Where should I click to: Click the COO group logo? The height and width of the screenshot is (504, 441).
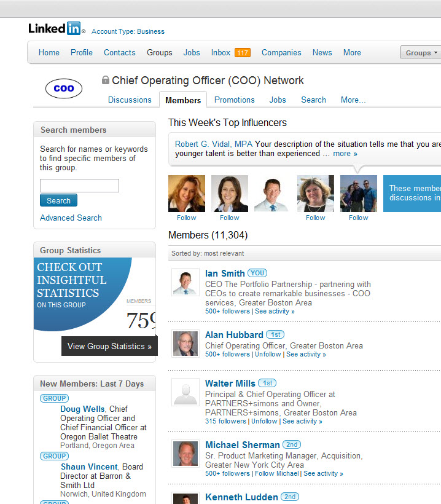pyautogui.click(x=64, y=89)
